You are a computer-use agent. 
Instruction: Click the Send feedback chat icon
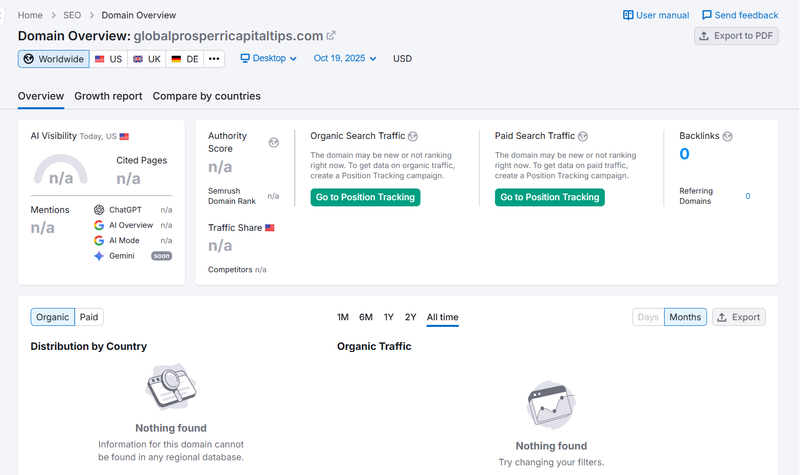pos(707,15)
